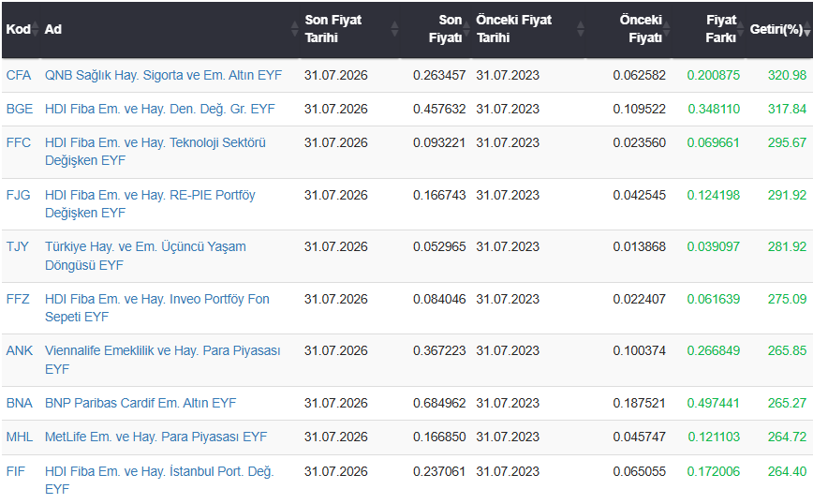Select price difference 0.172006
The height and width of the screenshot is (504, 813).
pyautogui.click(x=714, y=471)
